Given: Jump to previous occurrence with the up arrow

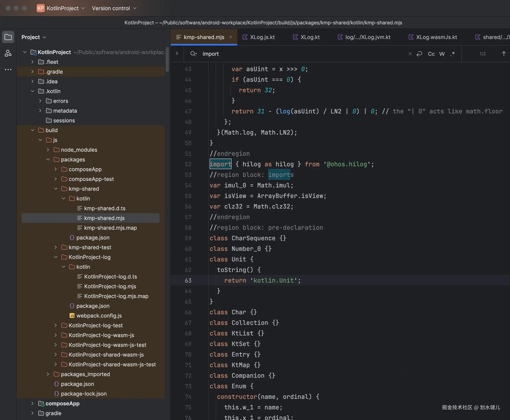Looking at the screenshot, I should coord(504,54).
